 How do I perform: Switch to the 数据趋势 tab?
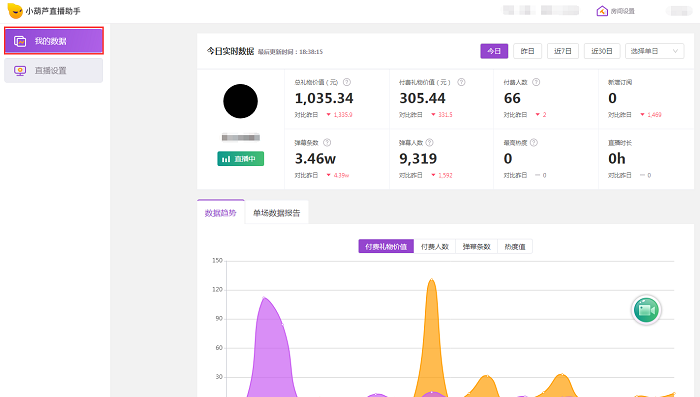pos(221,213)
